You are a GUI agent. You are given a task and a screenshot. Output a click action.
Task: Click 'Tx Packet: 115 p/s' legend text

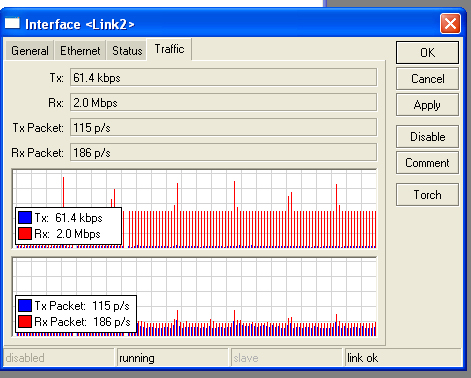coord(82,306)
